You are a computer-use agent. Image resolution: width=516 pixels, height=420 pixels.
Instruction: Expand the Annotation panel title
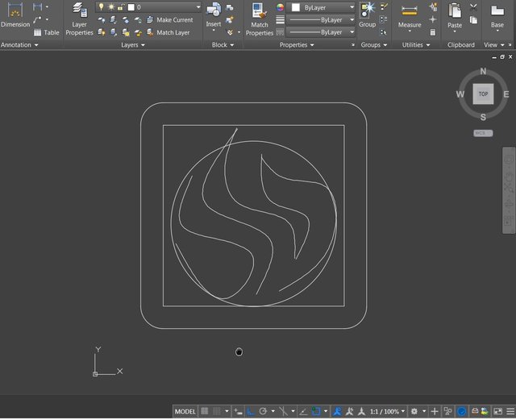[19, 45]
